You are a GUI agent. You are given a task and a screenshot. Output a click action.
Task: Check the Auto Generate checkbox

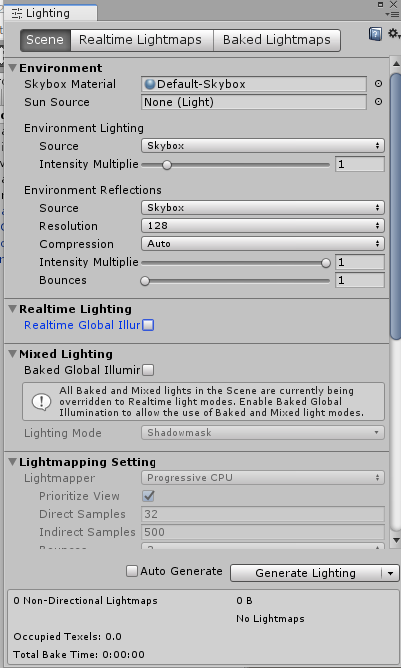click(132, 571)
